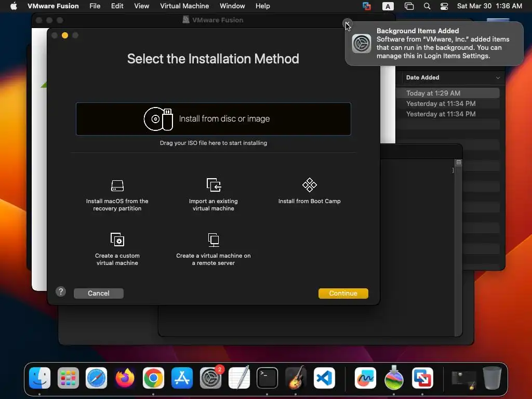532x399 pixels.
Task: Open Terminal from the Dock
Action: (x=268, y=378)
